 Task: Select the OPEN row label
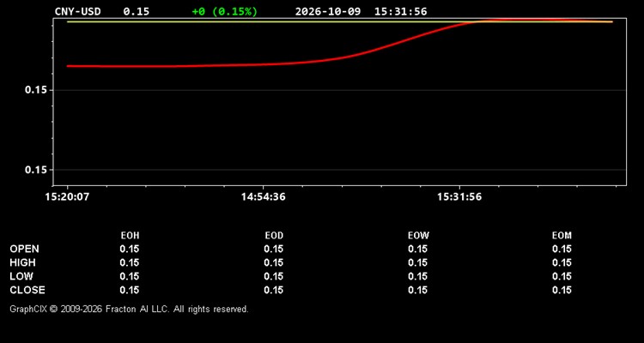coord(25,249)
